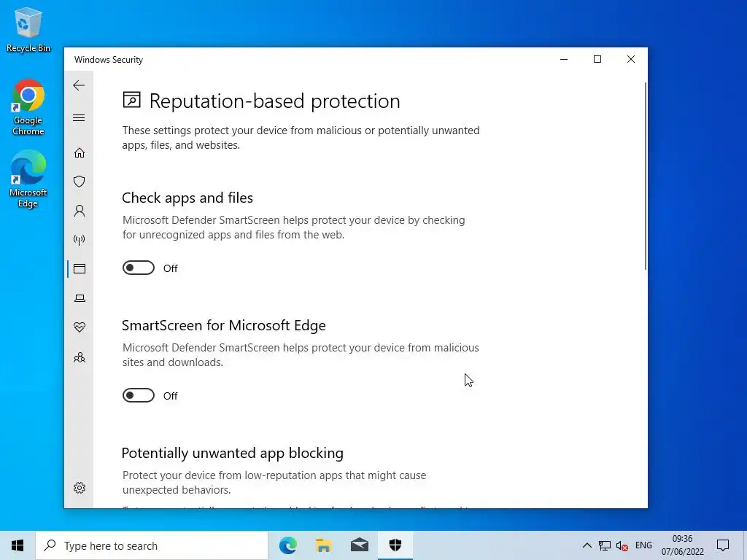The height and width of the screenshot is (560, 747).
Task: Open the Windows Start menu
Action: (18, 545)
